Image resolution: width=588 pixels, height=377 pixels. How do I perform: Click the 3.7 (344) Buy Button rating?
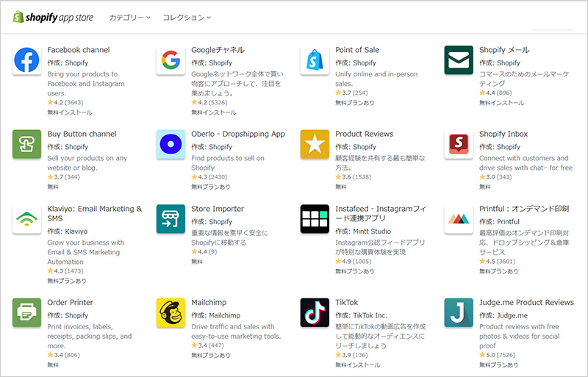[x=63, y=176]
